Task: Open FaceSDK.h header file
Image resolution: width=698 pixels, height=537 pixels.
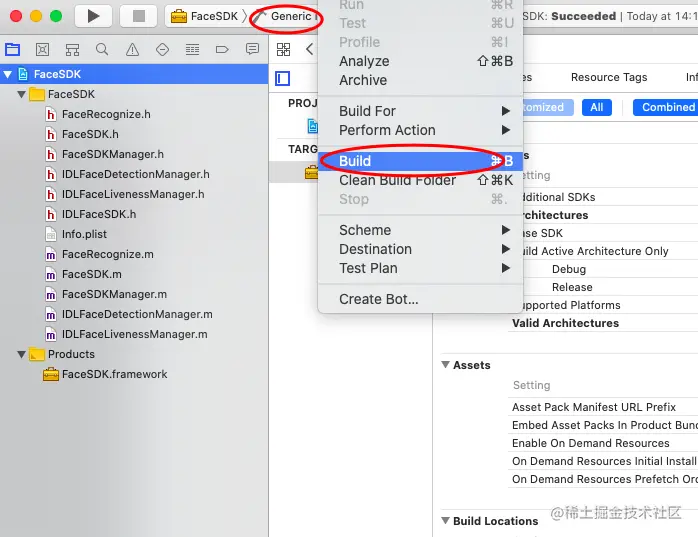Action: [x=90, y=134]
